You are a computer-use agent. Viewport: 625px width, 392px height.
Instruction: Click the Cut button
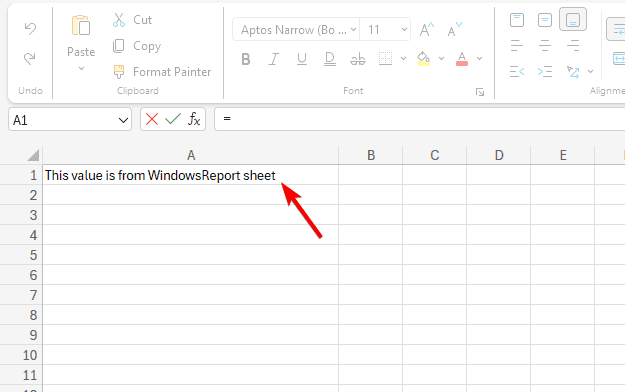132,20
